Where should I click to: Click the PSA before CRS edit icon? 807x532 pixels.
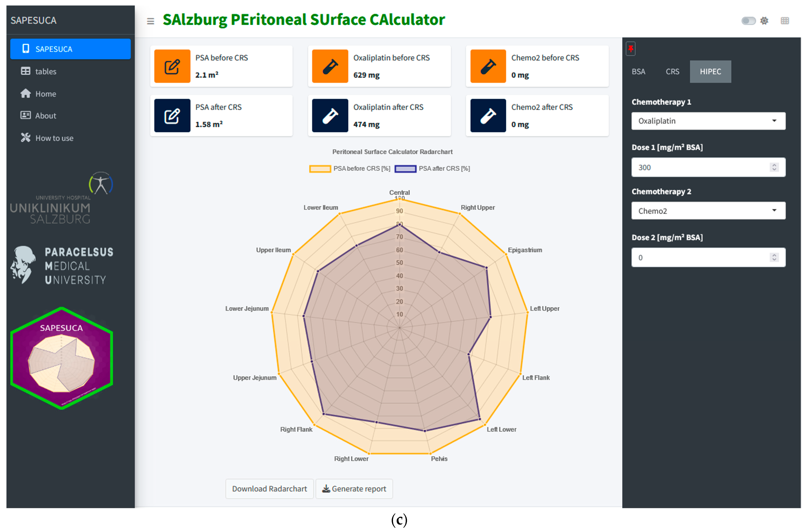(x=172, y=66)
